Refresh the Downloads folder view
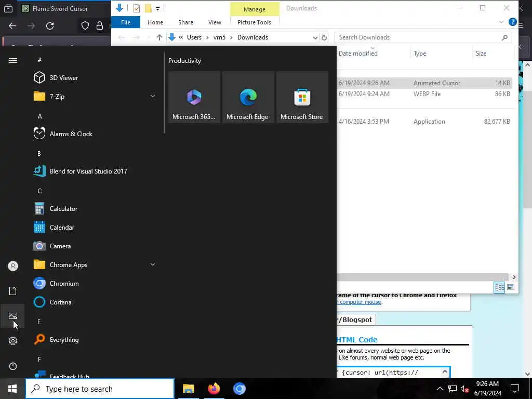This screenshot has height=399, width=532. click(324, 37)
